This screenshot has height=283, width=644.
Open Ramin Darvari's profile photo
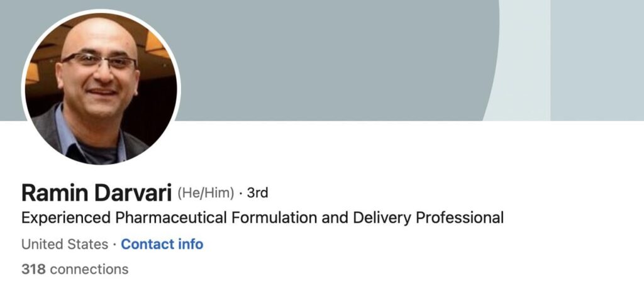101,88
